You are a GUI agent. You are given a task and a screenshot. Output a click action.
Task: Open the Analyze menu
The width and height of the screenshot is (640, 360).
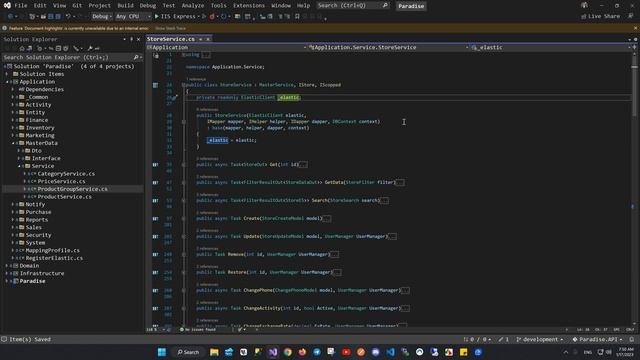click(x=193, y=6)
